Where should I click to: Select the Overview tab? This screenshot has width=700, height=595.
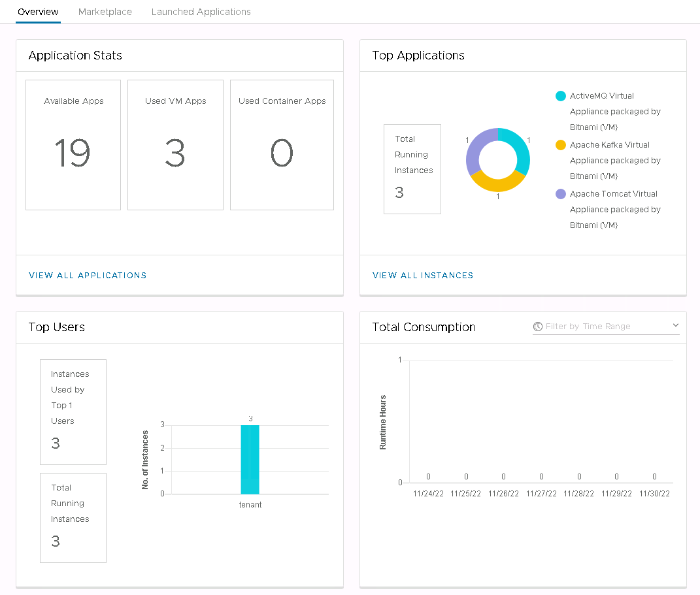(38, 12)
